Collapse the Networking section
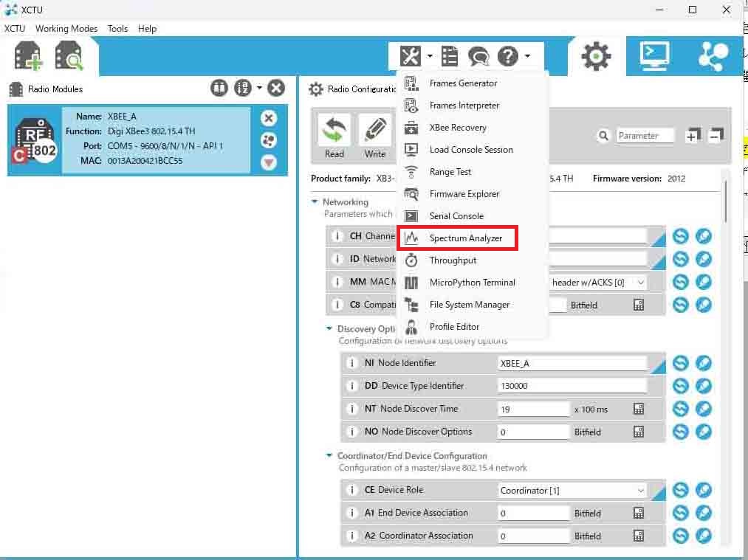Image resolution: width=748 pixels, height=560 pixels. tap(315, 201)
